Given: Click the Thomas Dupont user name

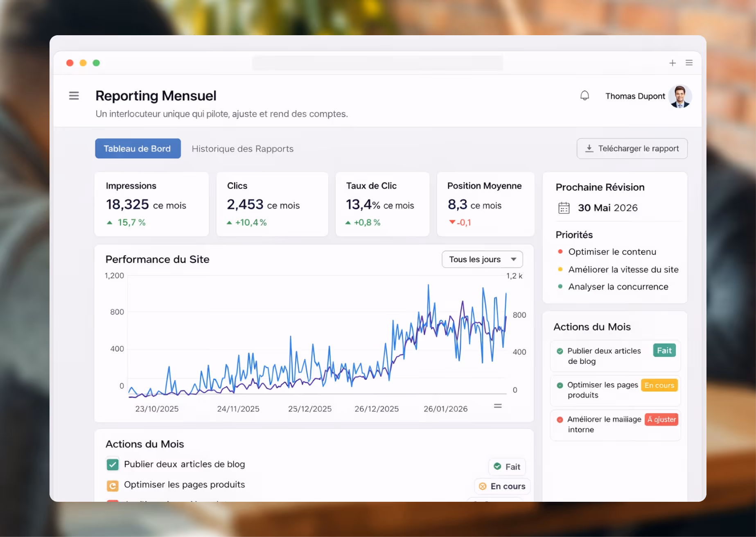Looking at the screenshot, I should coord(635,96).
